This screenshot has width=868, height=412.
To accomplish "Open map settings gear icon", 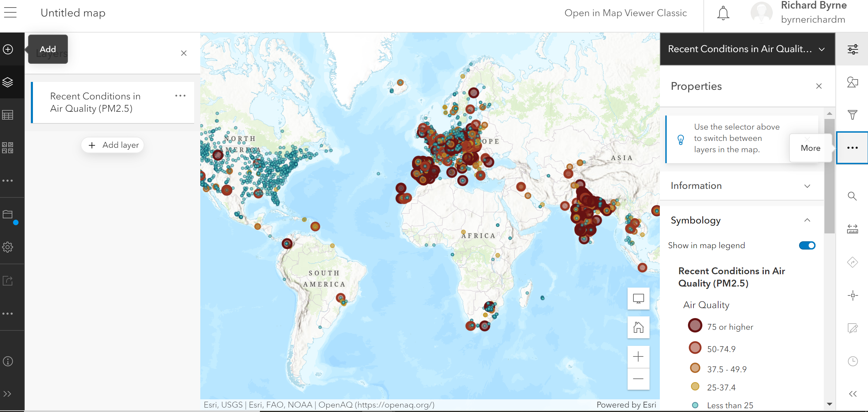I will pos(8,247).
